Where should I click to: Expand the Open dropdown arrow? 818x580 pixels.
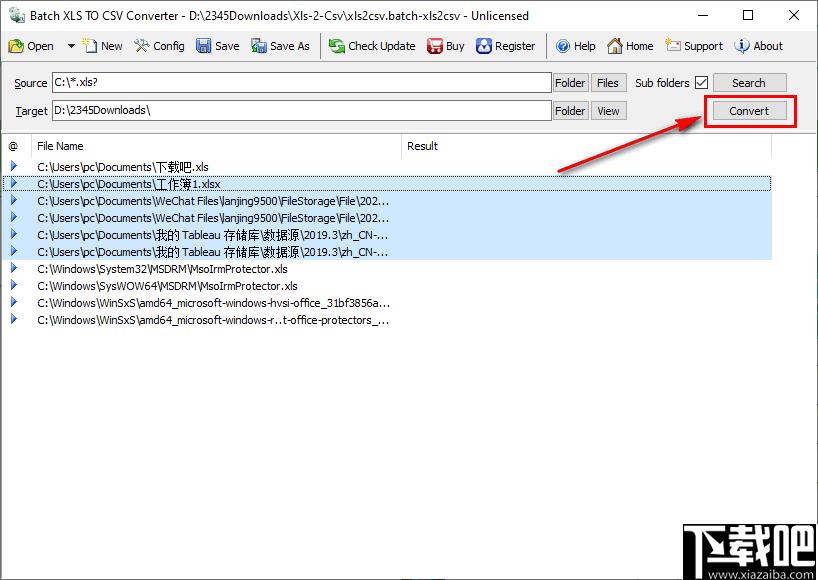[x=71, y=46]
